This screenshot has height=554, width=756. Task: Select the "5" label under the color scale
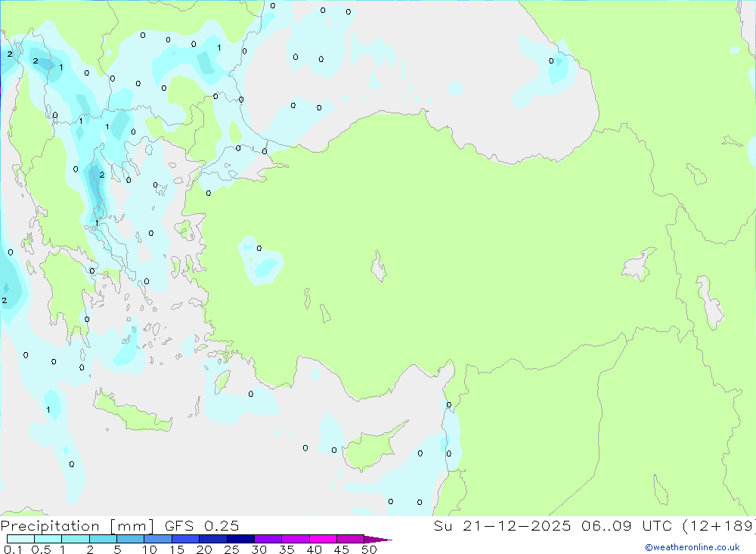pos(117,549)
